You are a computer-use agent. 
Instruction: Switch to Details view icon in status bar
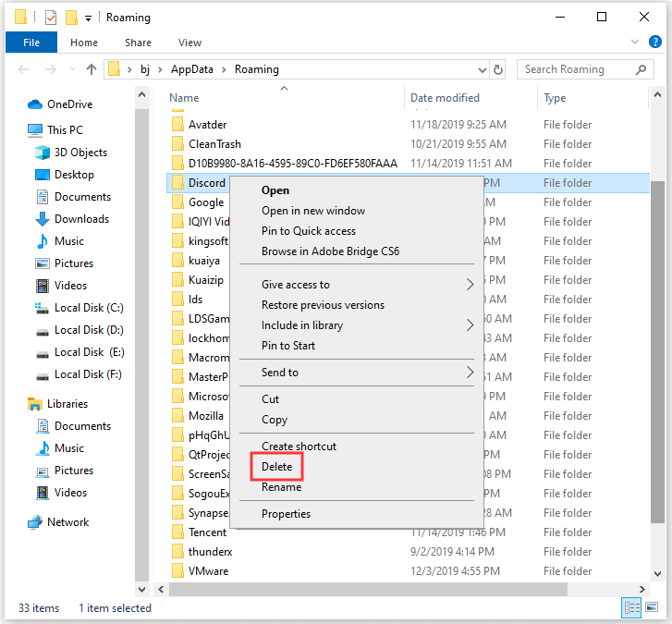click(631, 607)
